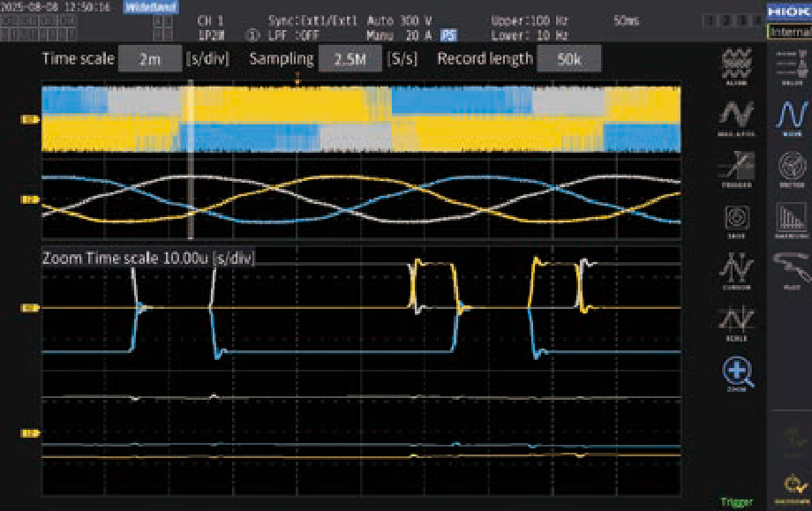Image resolution: width=812 pixels, height=511 pixels.
Task: Open the Record length 50k selector
Action: click(x=569, y=59)
